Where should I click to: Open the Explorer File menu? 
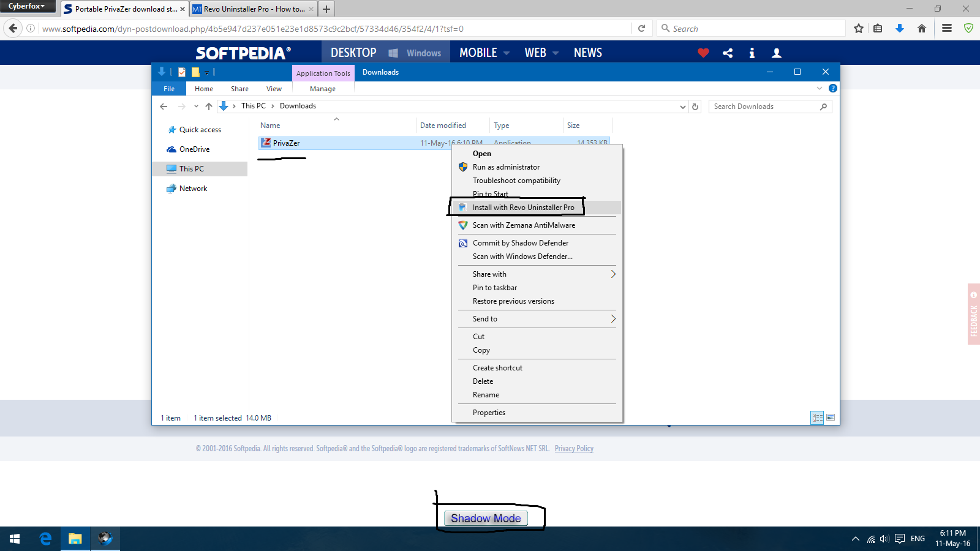(169, 89)
